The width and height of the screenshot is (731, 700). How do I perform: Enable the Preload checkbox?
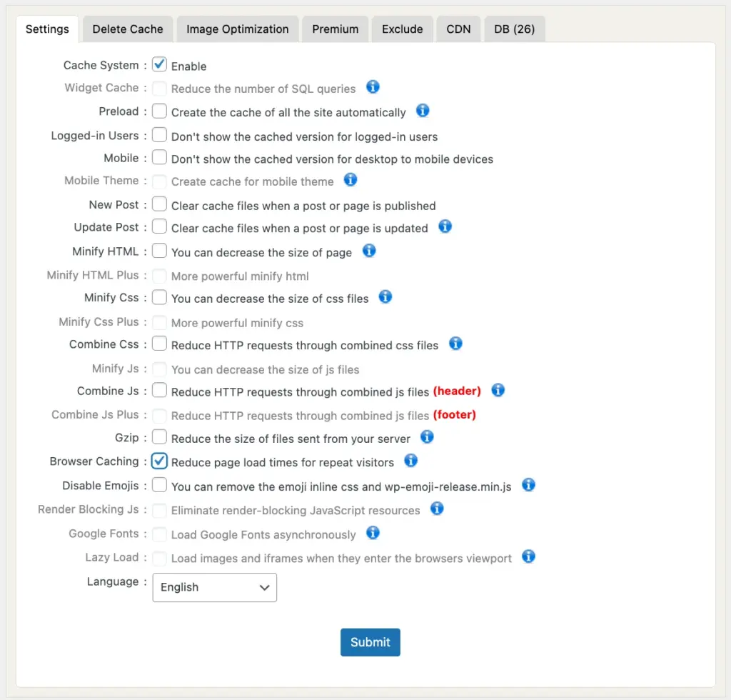(x=159, y=111)
